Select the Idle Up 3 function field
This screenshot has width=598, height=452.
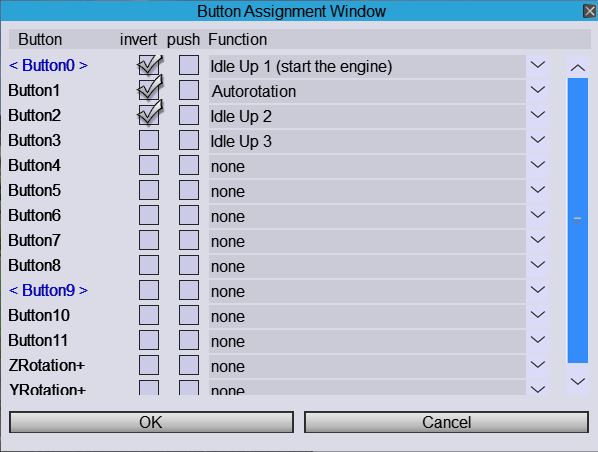pos(367,141)
